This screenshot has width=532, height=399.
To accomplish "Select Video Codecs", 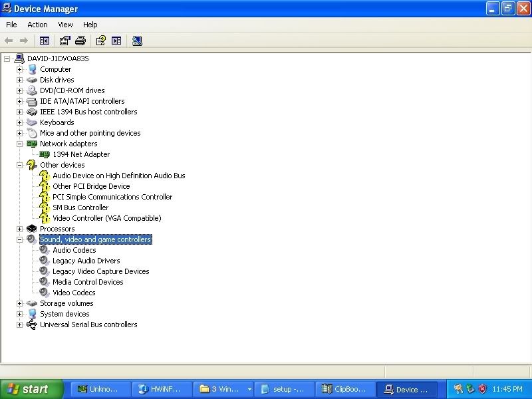I will 74,293.
